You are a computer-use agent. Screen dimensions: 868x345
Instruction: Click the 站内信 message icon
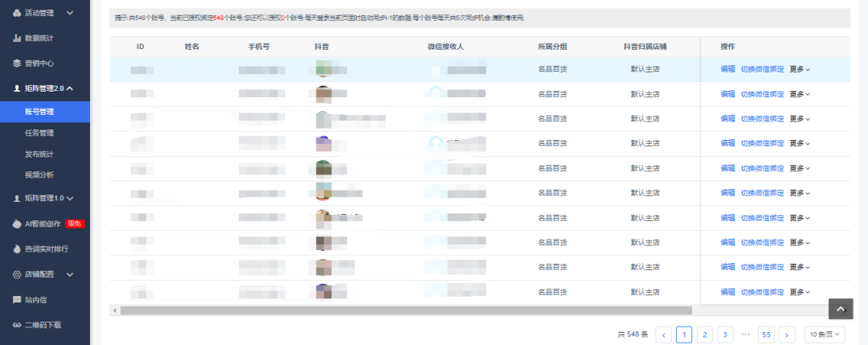pos(17,300)
